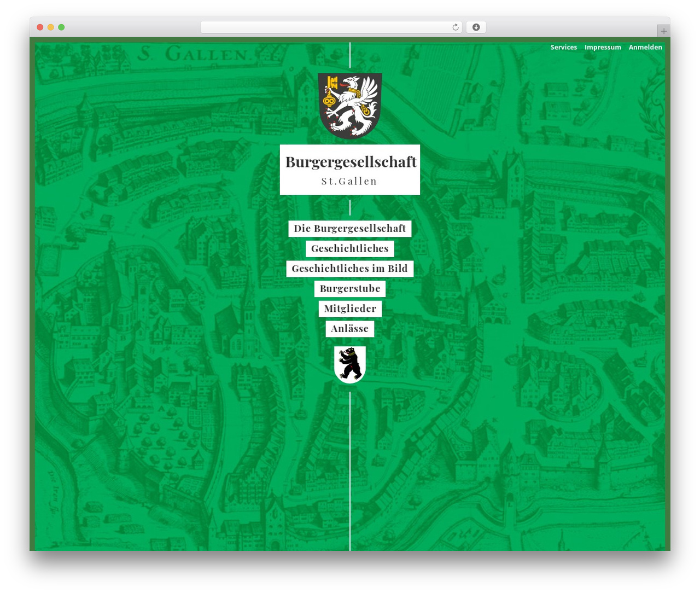Screen dimensions: 700x593
Task: Maximize window with the green button
Action: (x=61, y=27)
